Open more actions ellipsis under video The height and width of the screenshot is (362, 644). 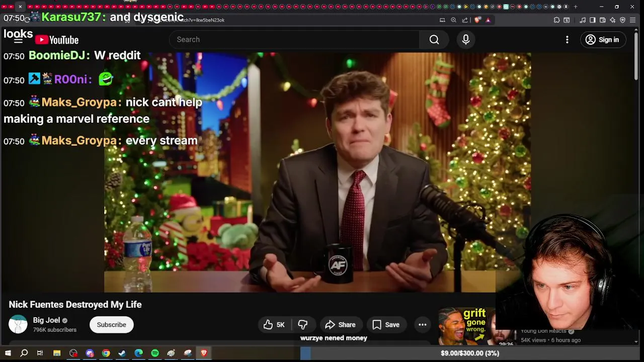423,325
